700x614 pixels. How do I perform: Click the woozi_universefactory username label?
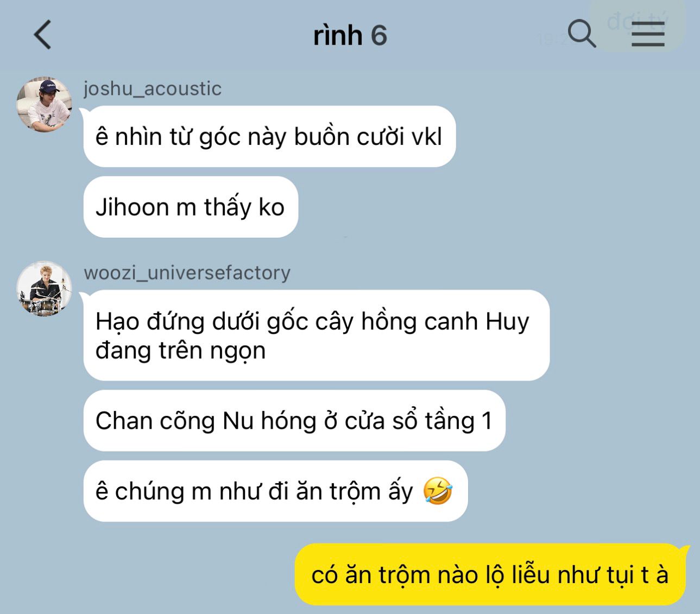coord(187,273)
